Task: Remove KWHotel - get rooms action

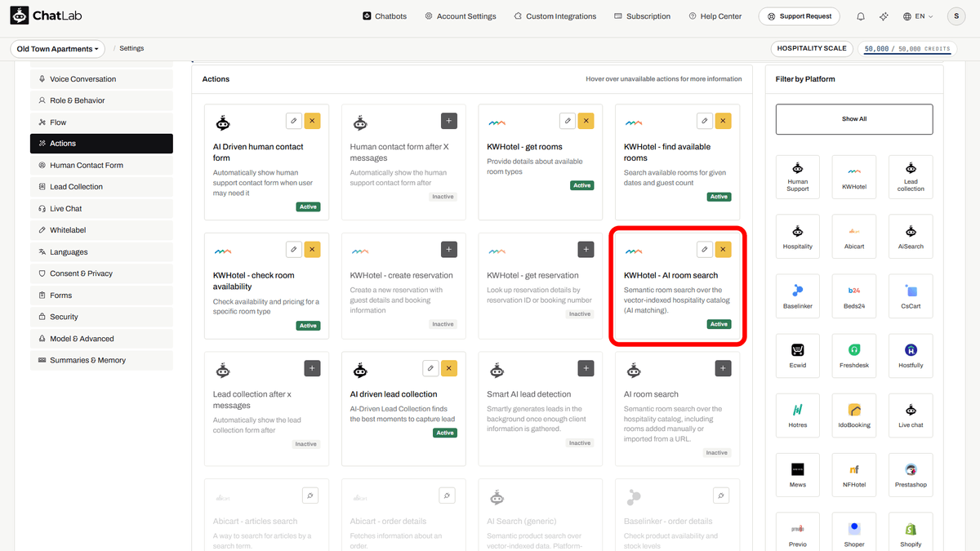Action: click(586, 121)
